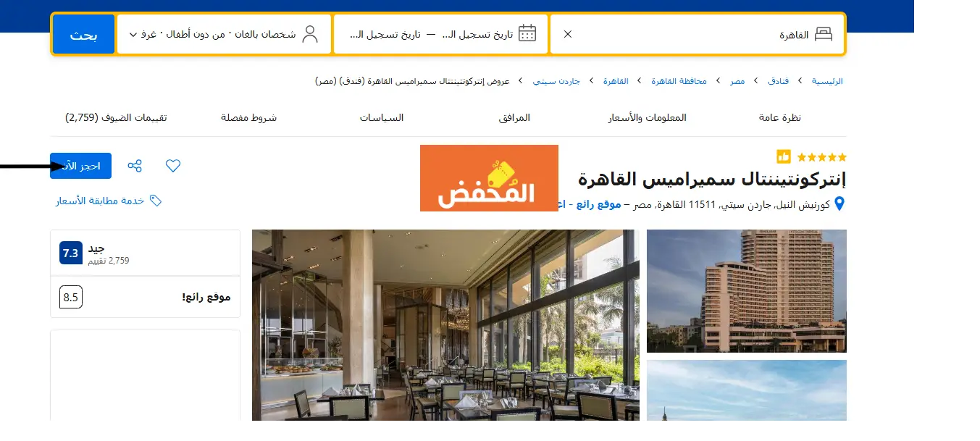Click the bed icon in the destination field
Viewport: 980px width, 441px height.
(824, 34)
